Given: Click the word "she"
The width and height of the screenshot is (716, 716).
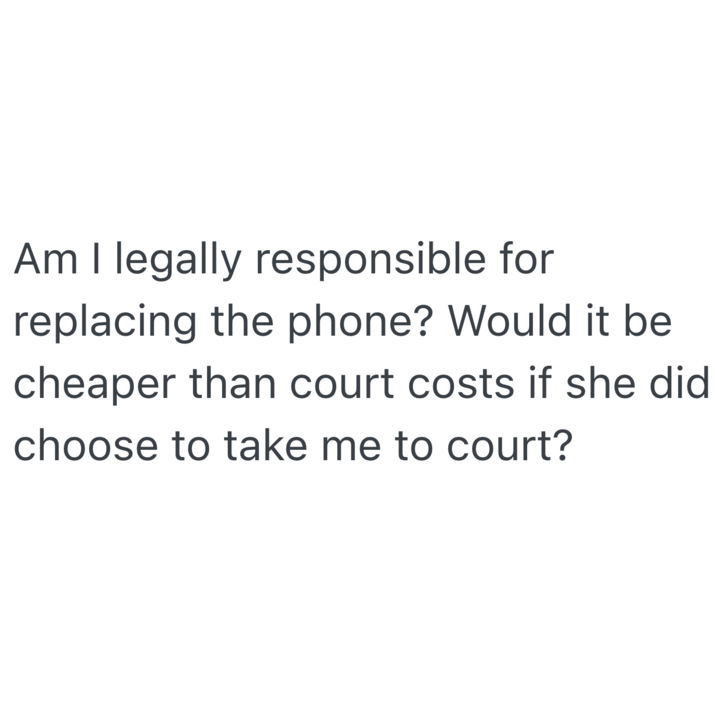Looking at the screenshot, I should tap(600, 382).
